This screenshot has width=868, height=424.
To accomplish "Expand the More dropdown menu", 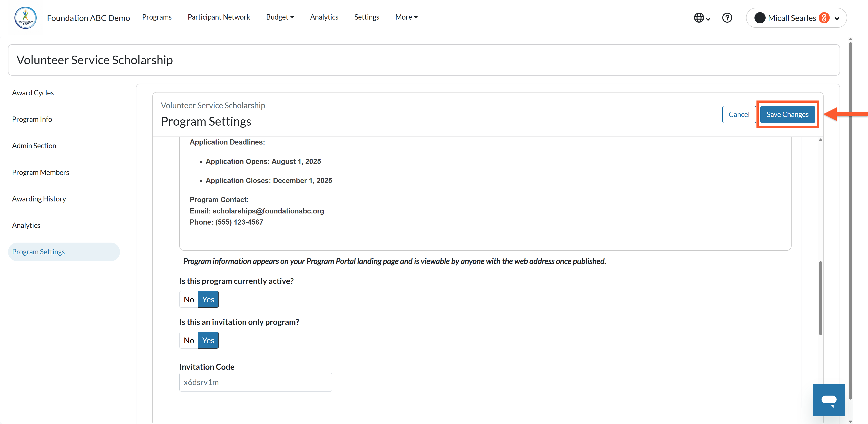I will point(406,17).
